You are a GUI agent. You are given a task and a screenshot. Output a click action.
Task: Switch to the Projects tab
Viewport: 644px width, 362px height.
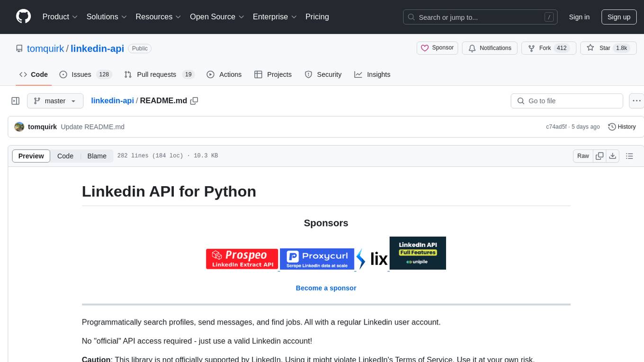(273, 74)
